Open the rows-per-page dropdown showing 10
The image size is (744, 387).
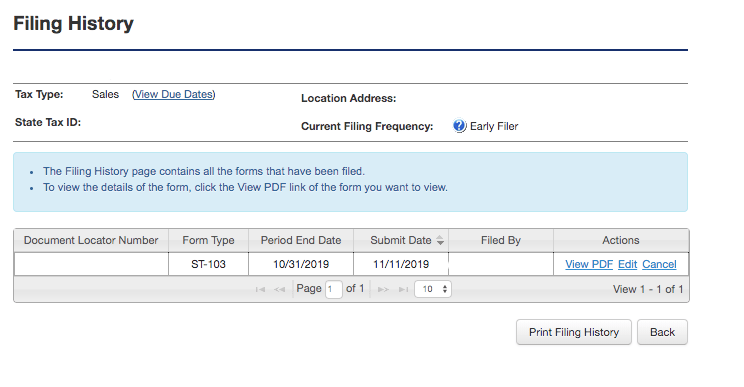[x=433, y=289]
